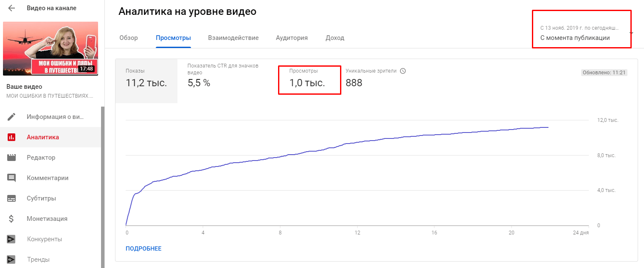Viewport: 644px width, 268px height.
Task: Click the 8,0 тыс. axis label
Action: pyautogui.click(x=606, y=155)
